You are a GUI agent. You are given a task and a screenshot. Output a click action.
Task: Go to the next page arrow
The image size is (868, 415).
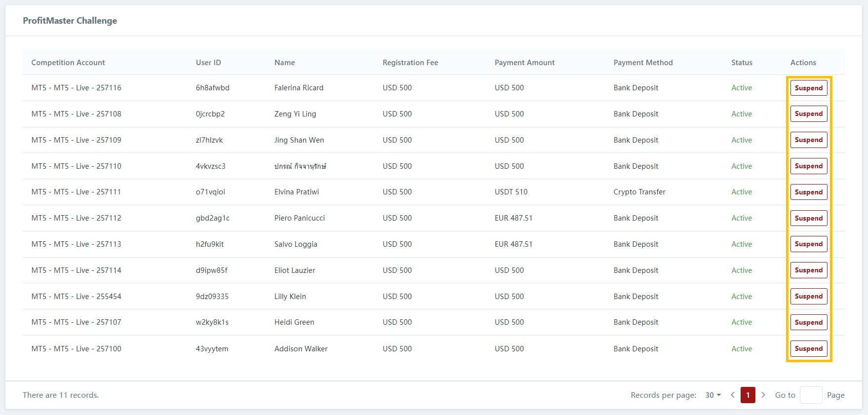(763, 395)
